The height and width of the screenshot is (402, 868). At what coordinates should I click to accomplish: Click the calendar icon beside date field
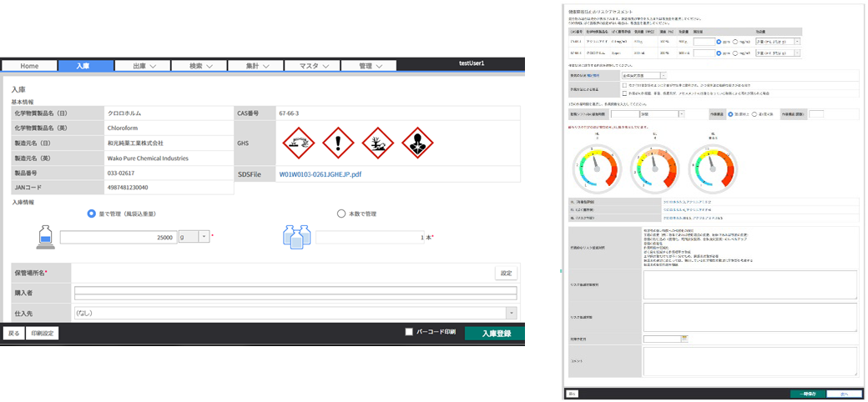[685, 339]
